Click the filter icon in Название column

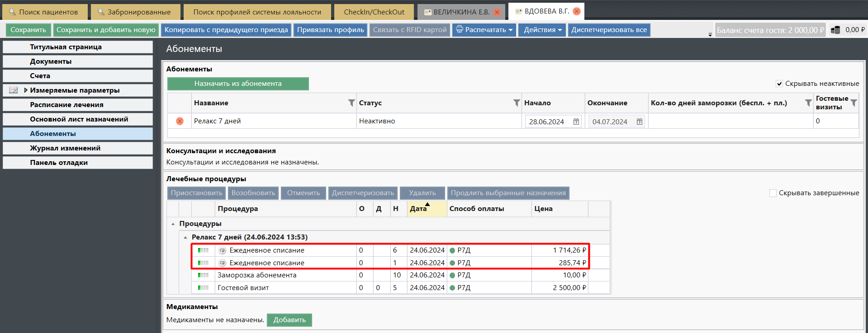(351, 103)
